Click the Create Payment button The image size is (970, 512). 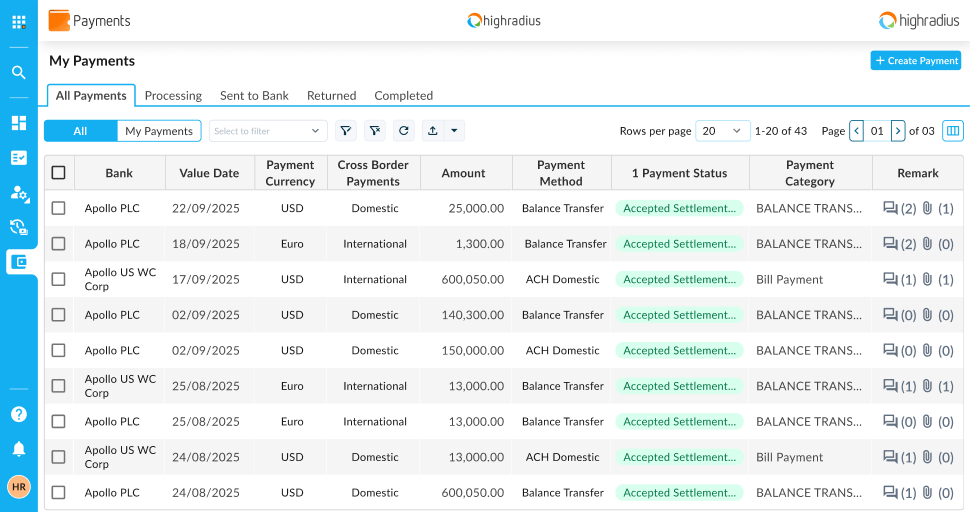point(915,61)
